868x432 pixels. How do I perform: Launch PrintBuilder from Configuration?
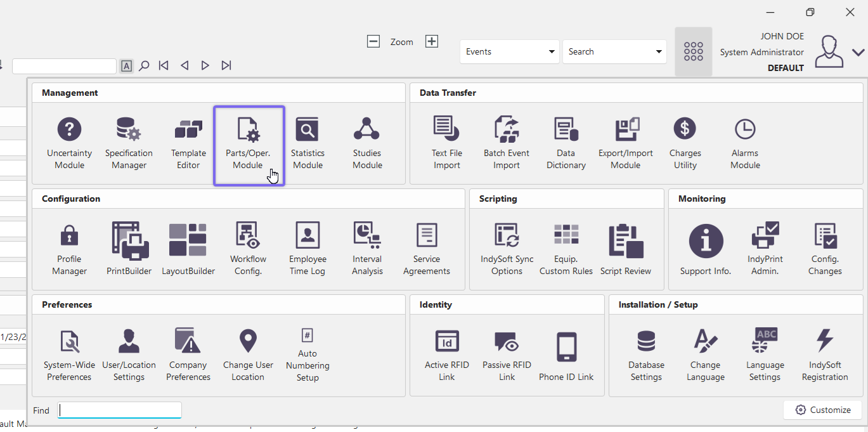point(129,249)
